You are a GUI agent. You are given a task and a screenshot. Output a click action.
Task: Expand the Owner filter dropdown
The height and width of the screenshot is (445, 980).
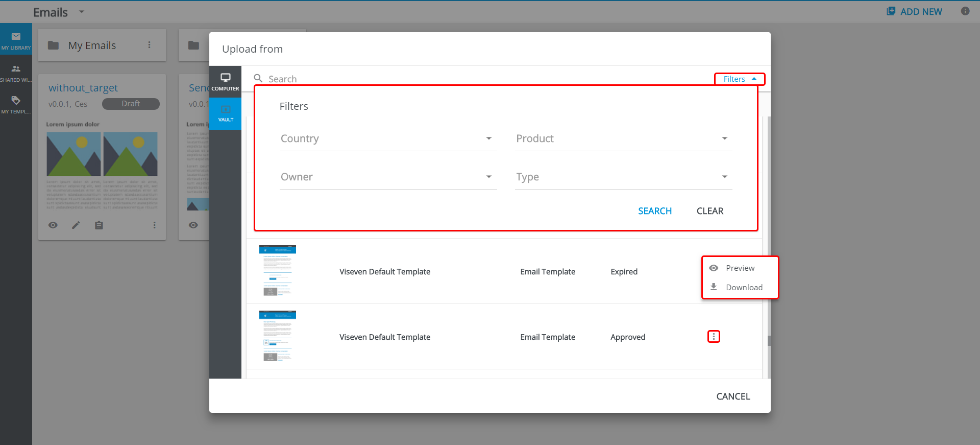(388, 177)
